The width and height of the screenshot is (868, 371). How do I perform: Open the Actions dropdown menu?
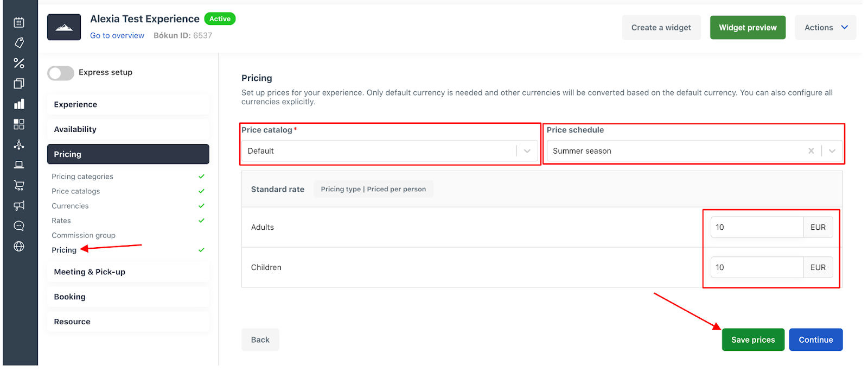825,28
